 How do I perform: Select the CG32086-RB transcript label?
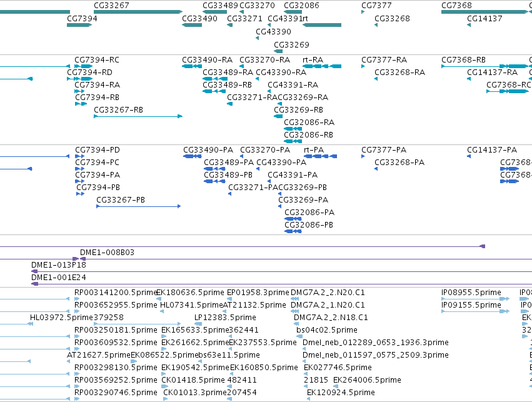coord(308,135)
